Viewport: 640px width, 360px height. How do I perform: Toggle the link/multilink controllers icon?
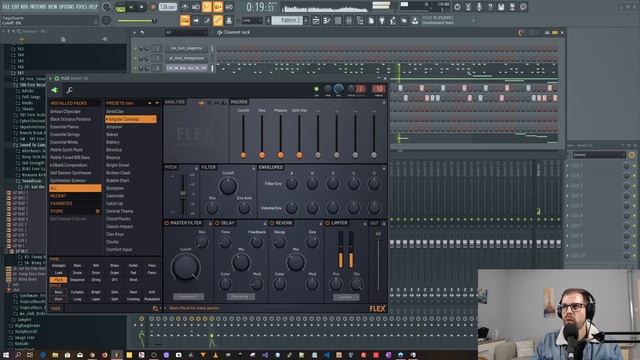coord(218,20)
